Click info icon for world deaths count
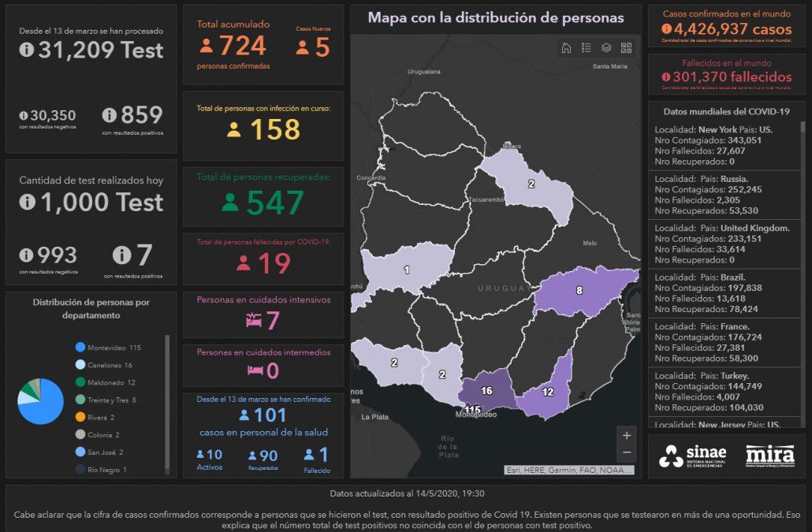Screen dimensions: 812x532 tap(666, 77)
